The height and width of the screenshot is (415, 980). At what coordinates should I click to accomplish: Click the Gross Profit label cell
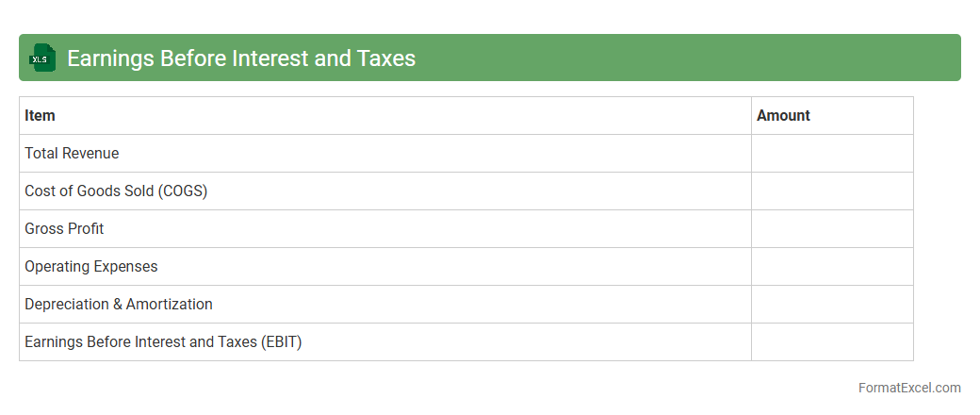point(64,228)
